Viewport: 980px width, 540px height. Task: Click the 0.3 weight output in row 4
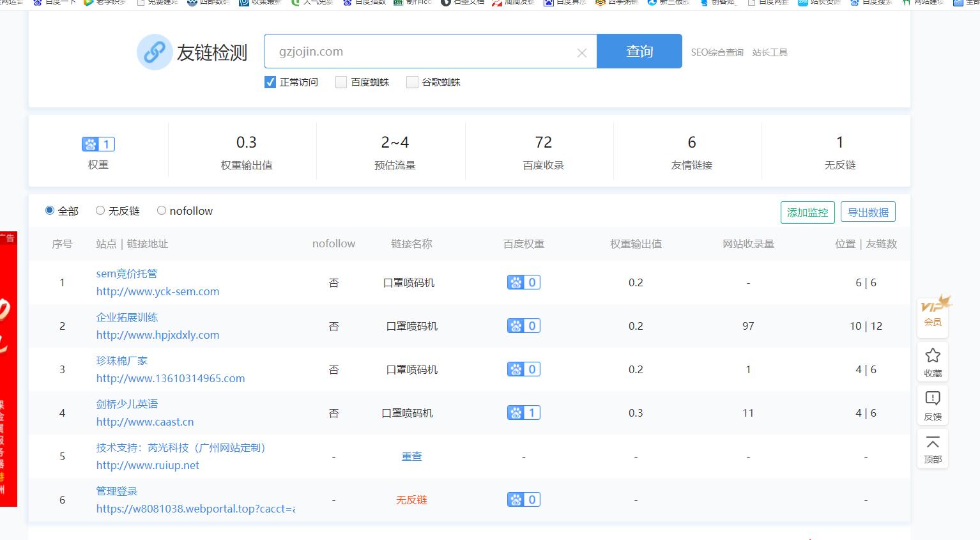click(636, 413)
